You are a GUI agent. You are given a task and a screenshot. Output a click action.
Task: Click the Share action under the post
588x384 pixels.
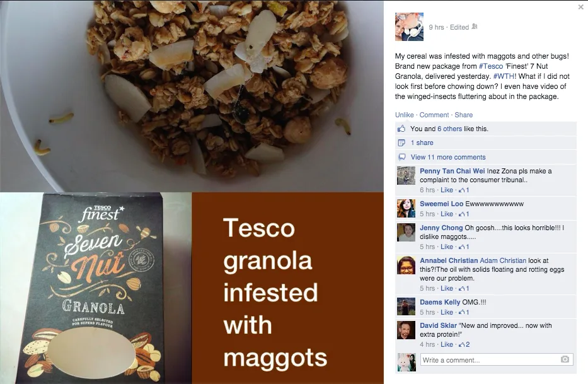coord(463,115)
